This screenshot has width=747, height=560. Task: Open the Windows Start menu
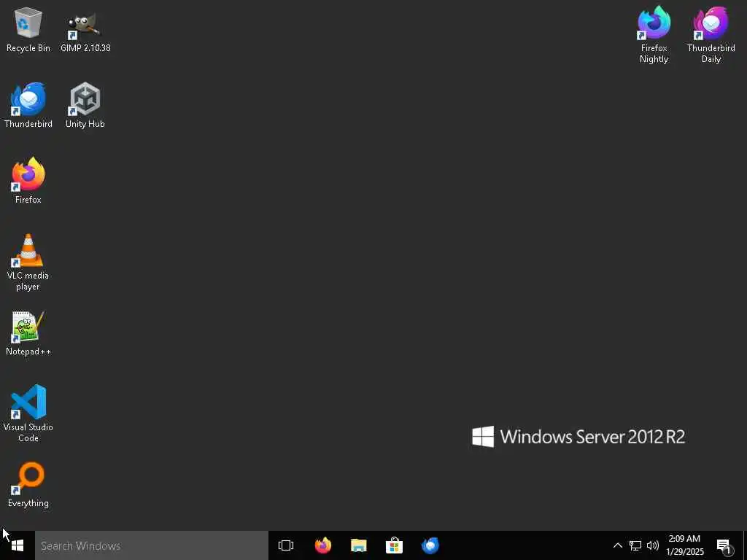(18, 545)
